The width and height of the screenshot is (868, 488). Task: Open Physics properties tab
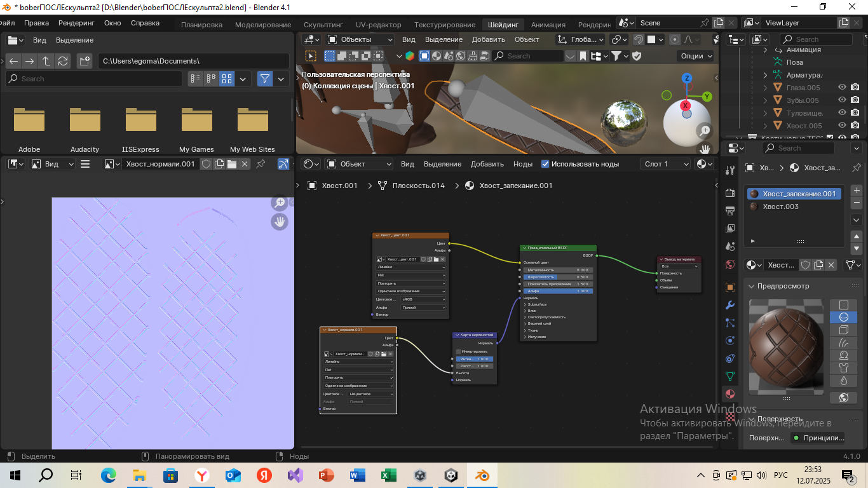730,341
